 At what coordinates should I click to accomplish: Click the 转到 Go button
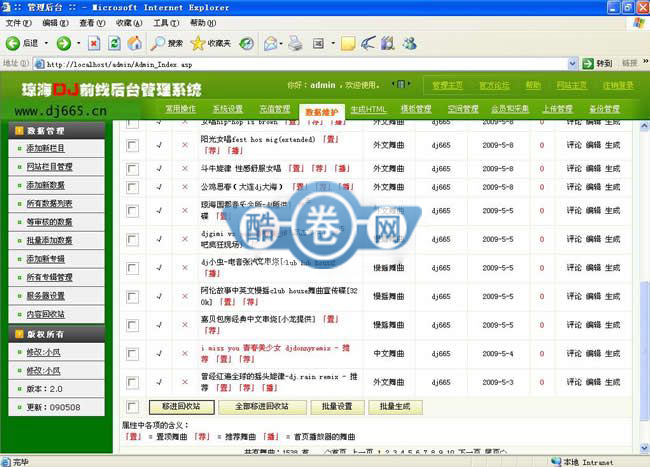[597, 63]
